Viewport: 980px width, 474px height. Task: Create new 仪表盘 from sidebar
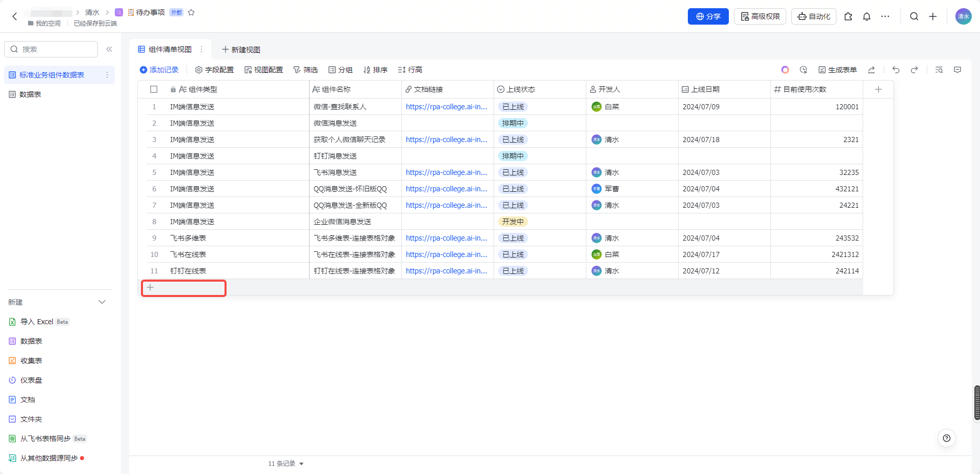coord(26,380)
